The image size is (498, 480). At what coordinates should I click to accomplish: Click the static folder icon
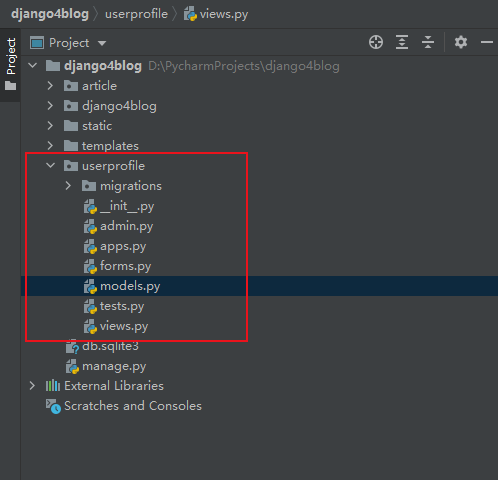click(x=71, y=126)
